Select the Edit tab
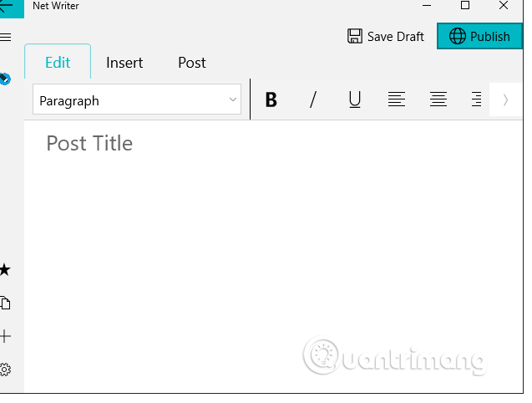Viewport: 532px width, 403px height. click(58, 63)
